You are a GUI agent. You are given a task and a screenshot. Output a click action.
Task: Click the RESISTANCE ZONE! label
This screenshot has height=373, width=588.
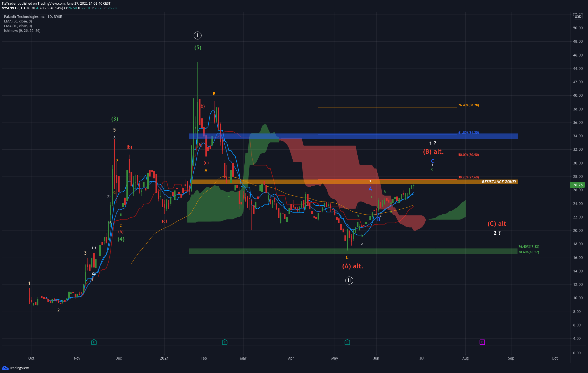[x=499, y=182]
